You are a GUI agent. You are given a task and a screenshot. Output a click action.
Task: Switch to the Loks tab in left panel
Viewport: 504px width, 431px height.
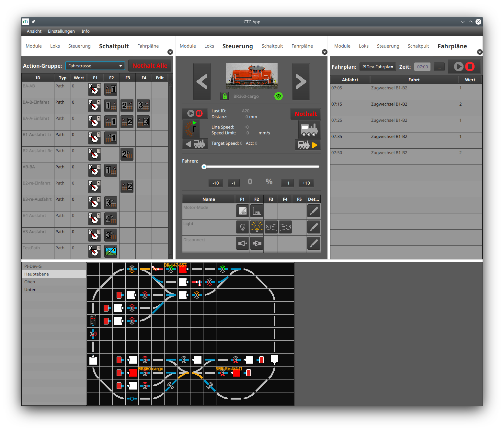55,46
